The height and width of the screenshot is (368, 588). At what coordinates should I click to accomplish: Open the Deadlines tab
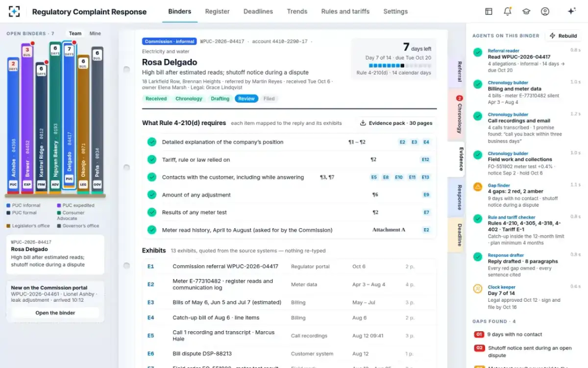tap(258, 11)
